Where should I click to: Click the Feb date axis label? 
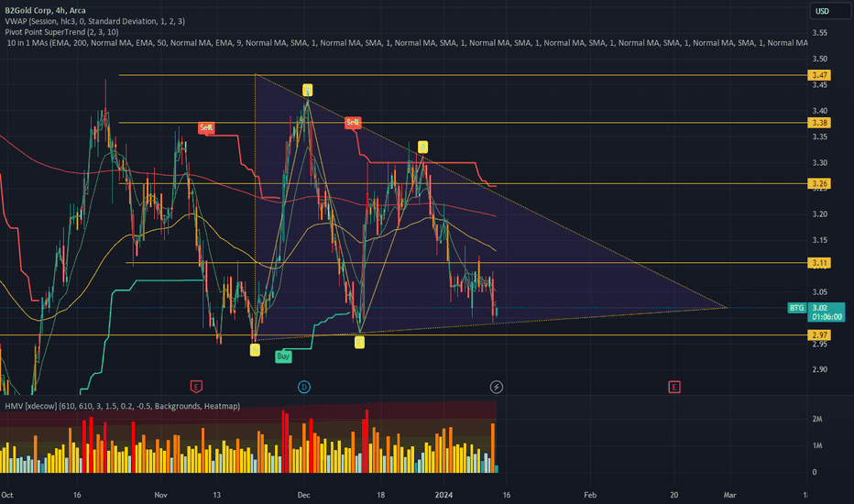[x=590, y=495]
